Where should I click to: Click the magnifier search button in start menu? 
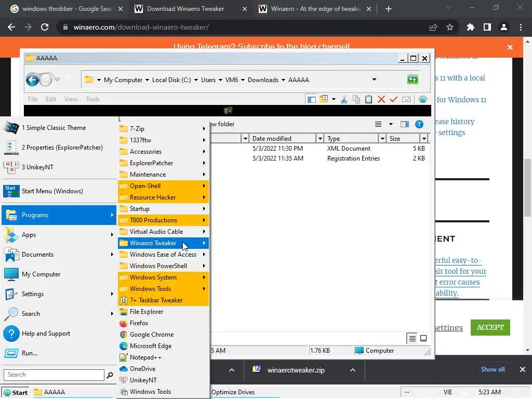point(110,375)
